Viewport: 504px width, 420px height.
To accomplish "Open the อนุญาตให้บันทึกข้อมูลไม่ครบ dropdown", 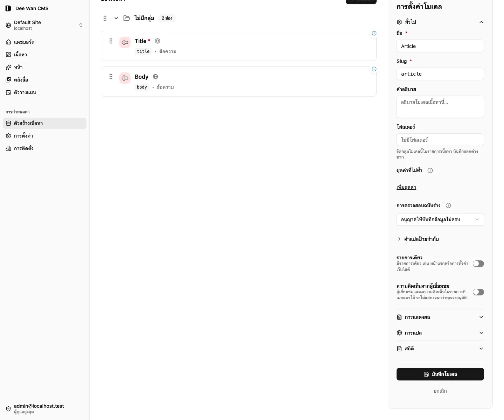I will (x=440, y=219).
